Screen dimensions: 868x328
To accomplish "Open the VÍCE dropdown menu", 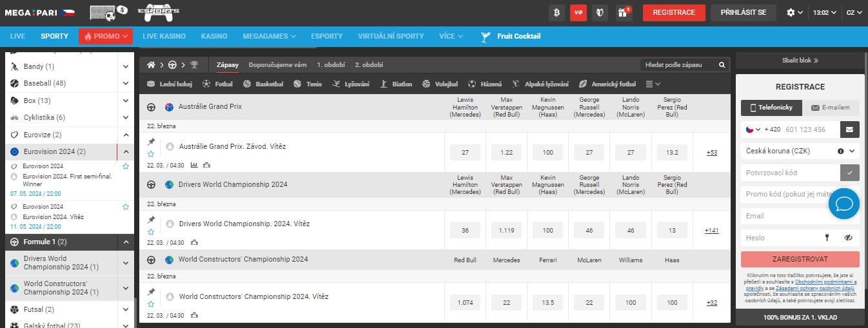I will point(451,36).
